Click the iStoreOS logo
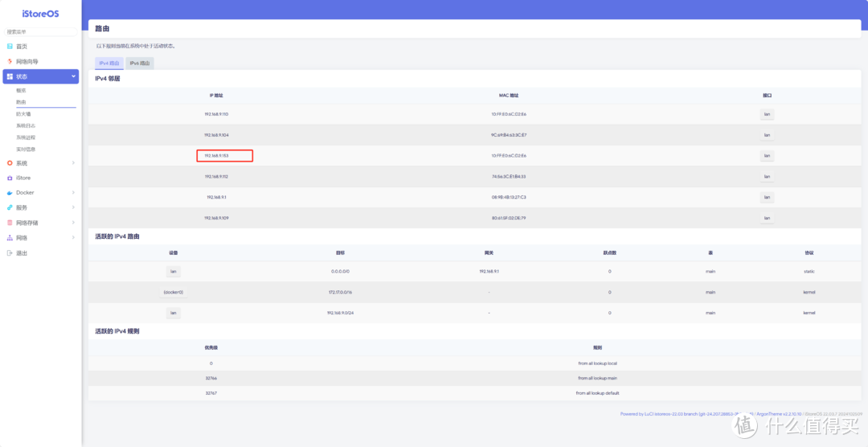Screen dimensions: 868x447 click(x=40, y=14)
